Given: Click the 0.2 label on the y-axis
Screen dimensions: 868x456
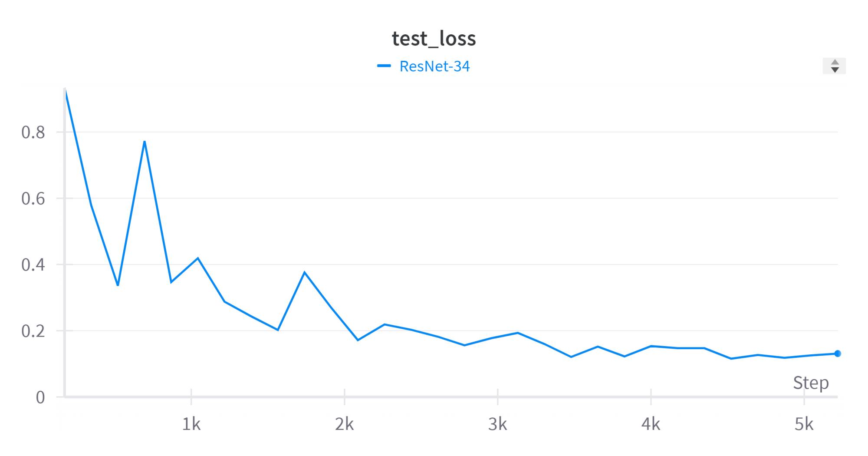Looking at the screenshot, I should pyautogui.click(x=33, y=331).
